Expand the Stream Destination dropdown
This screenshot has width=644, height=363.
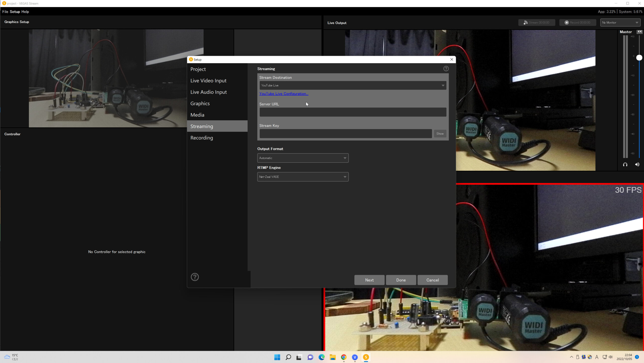pyautogui.click(x=353, y=85)
